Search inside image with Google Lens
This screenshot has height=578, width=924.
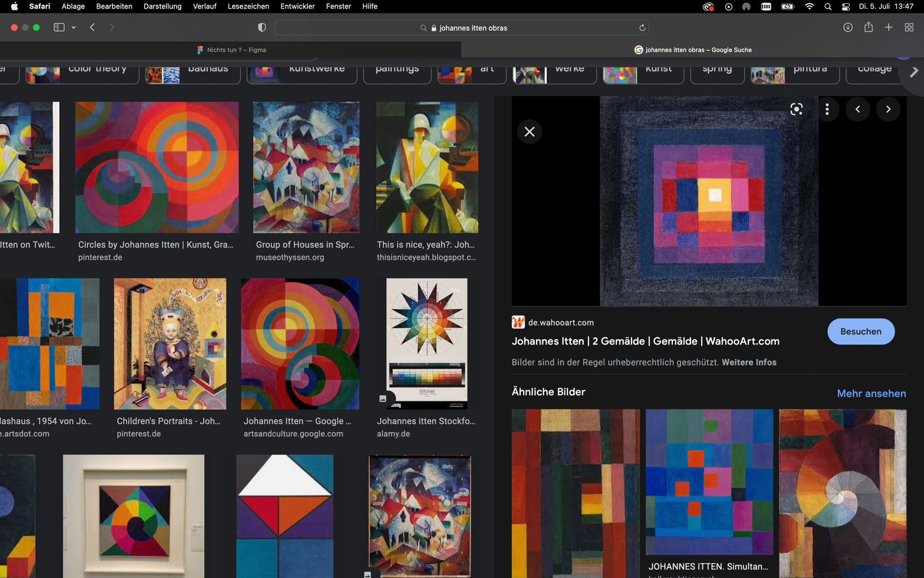pyautogui.click(x=796, y=109)
